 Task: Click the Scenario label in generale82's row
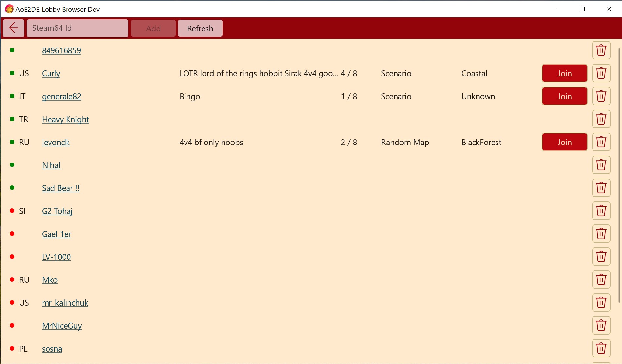[396, 96]
